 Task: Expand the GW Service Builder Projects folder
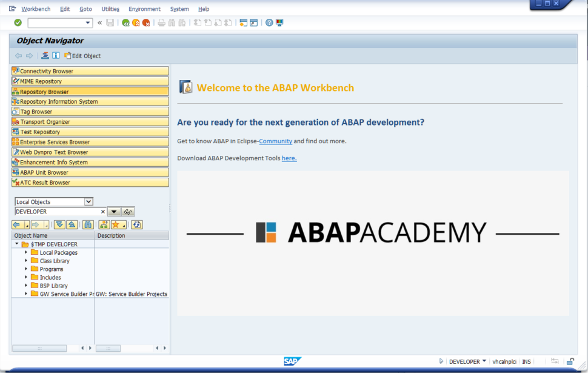(x=26, y=294)
